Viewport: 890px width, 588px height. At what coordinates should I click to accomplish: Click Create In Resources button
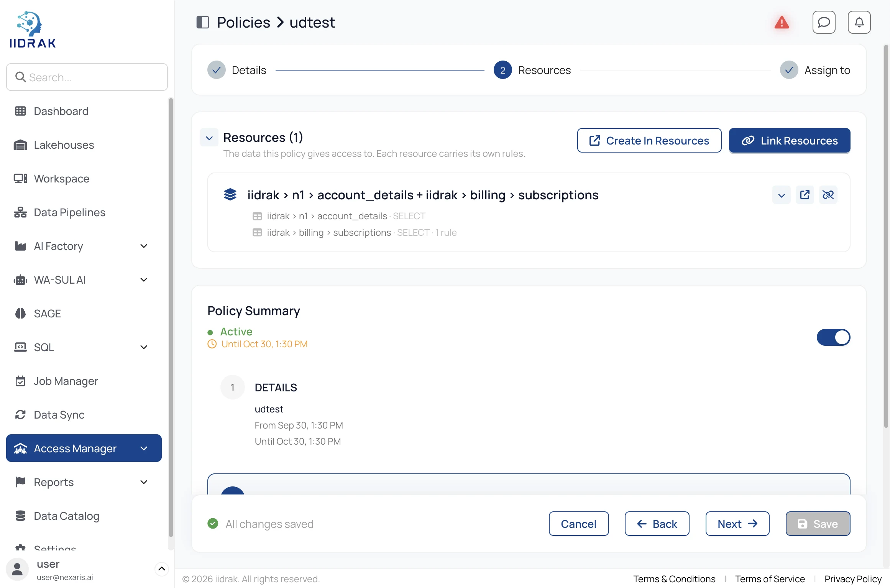649,140
